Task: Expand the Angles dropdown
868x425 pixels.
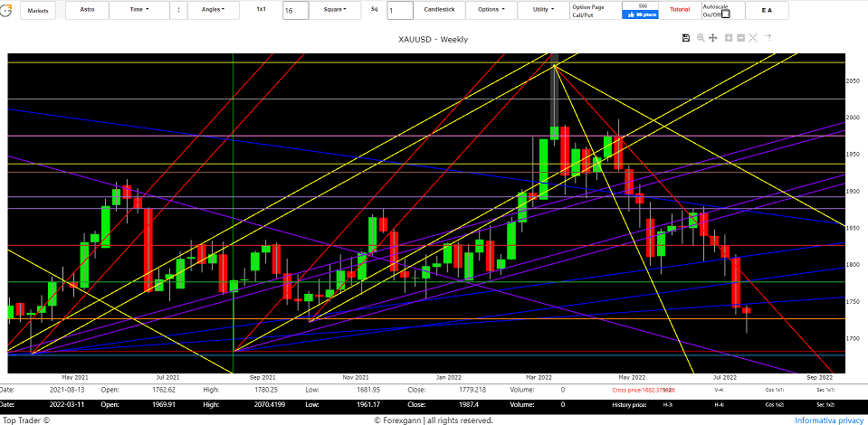Action: pyautogui.click(x=214, y=10)
